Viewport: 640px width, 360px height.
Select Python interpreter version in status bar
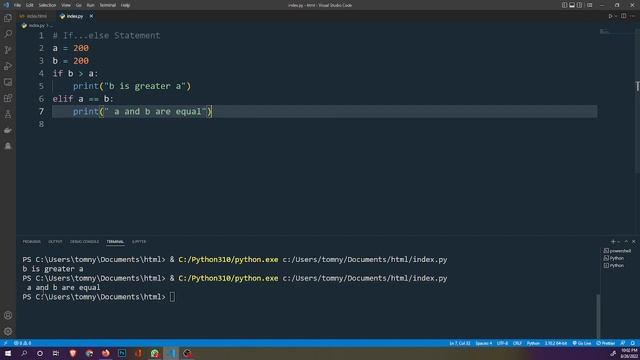click(556, 343)
